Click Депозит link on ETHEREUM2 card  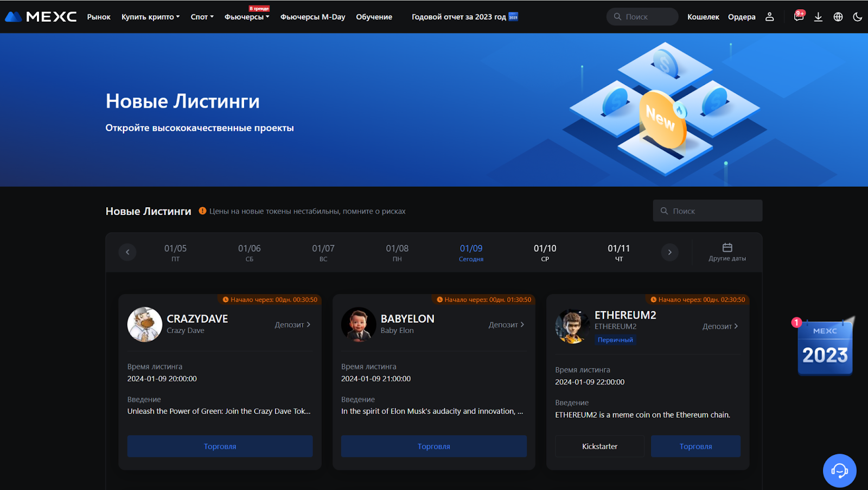pyautogui.click(x=720, y=326)
